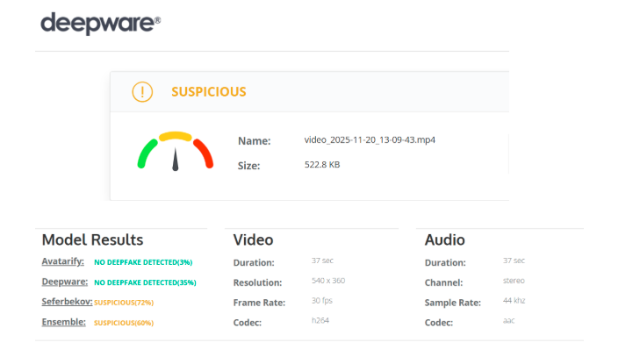640x364 pixels.
Task: Click the SUSPICIOUS(60%) Ensemble result
Action: (x=124, y=323)
